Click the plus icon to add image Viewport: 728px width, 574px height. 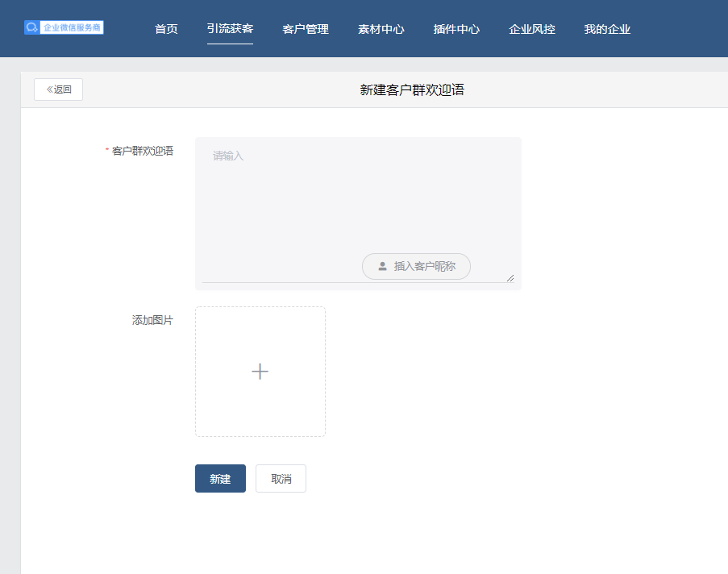(x=260, y=372)
